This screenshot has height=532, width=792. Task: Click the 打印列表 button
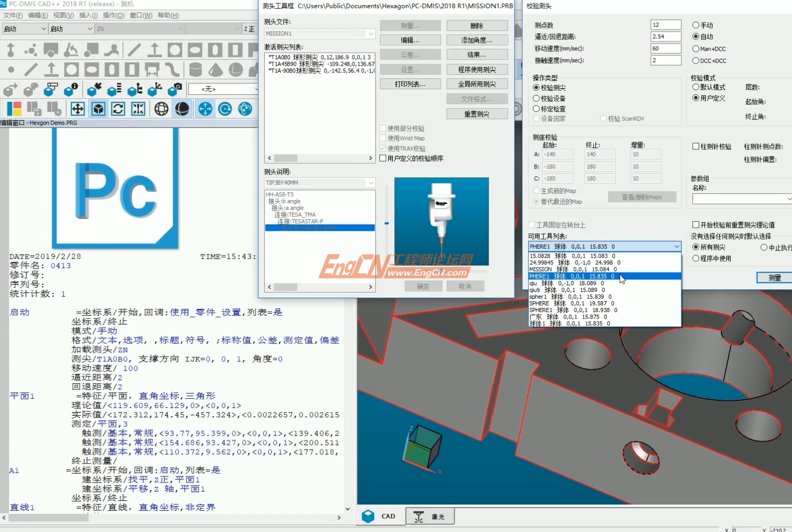[x=410, y=83]
